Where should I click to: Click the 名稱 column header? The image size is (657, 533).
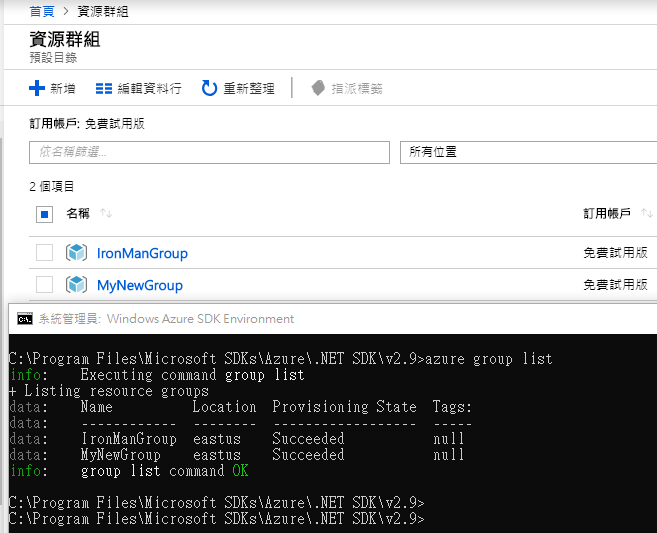point(78,213)
